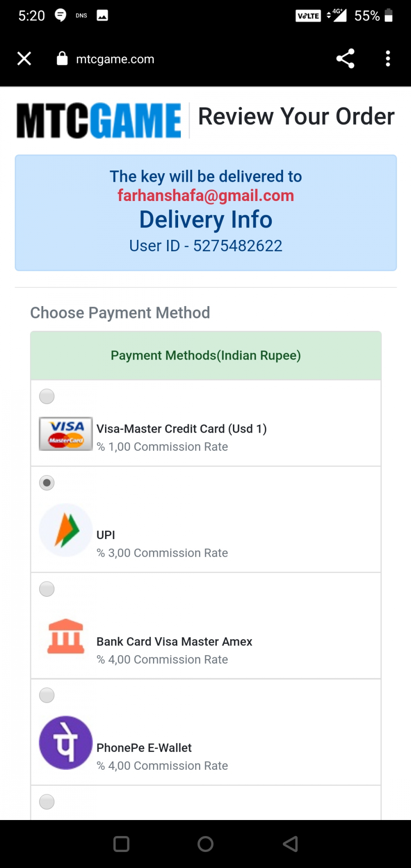This screenshot has width=411, height=868.
Task: Tap the Payment Methods(Indian Rupee) header
Action: [x=206, y=355]
